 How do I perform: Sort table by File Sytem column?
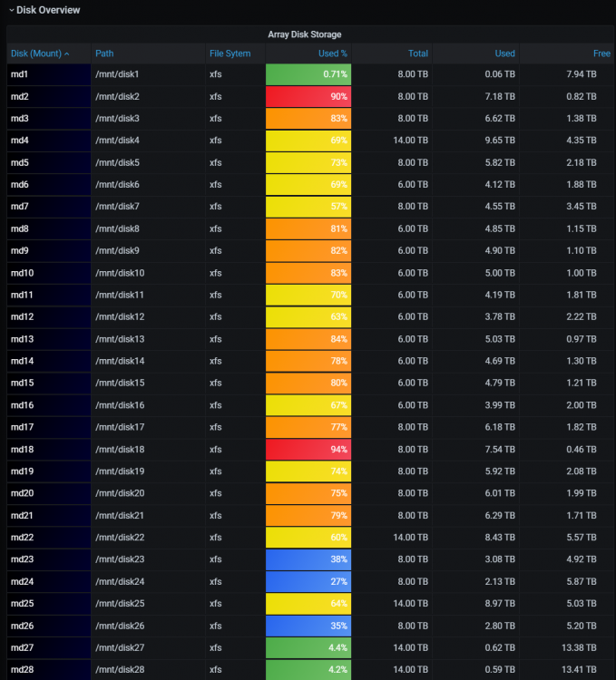click(x=230, y=53)
